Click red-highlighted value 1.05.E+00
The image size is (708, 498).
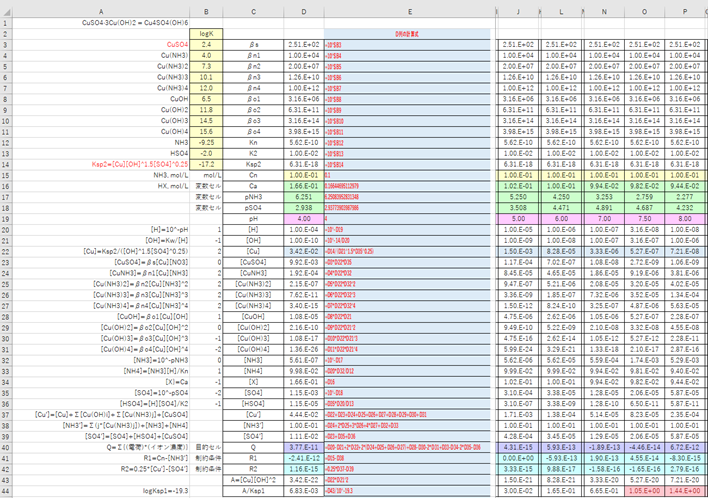click(644, 491)
